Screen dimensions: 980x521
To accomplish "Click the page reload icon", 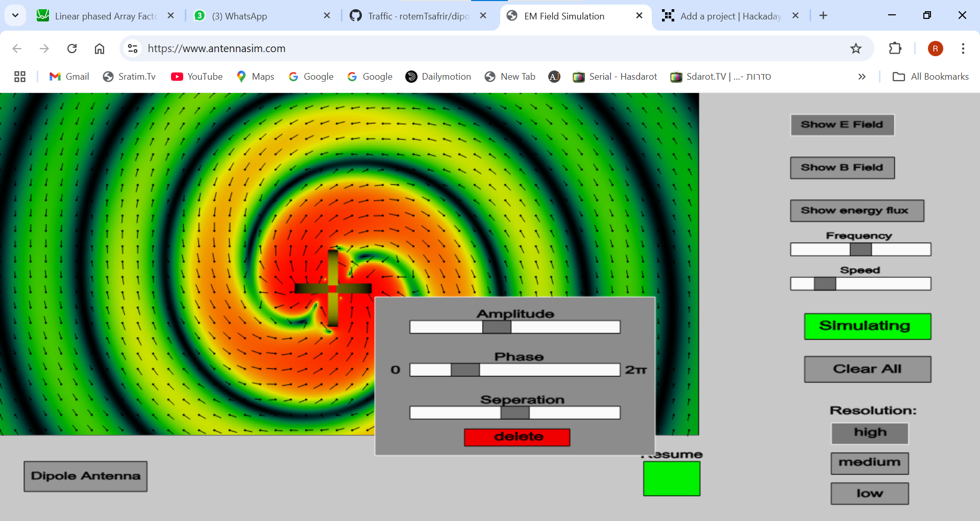I will pos(72,49).
